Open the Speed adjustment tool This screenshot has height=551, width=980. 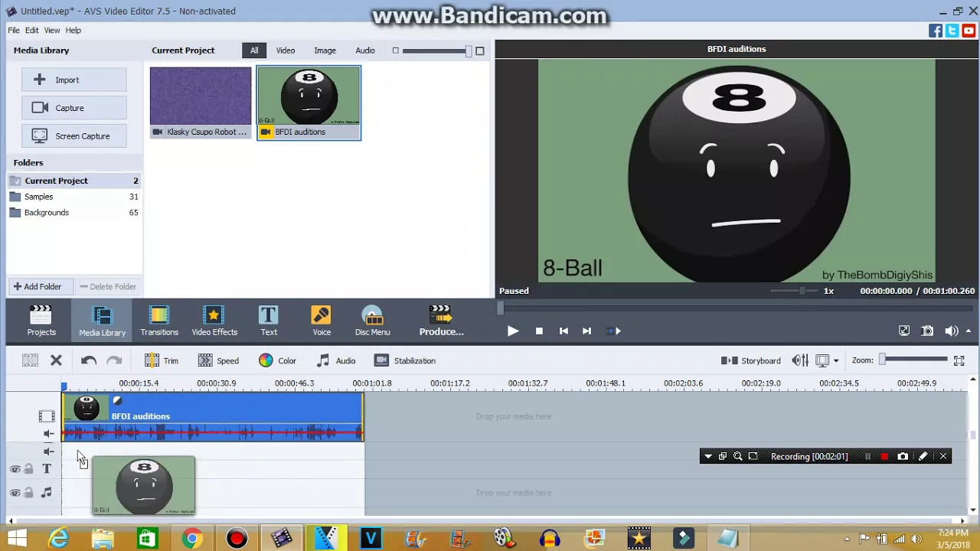coord(218,360)
